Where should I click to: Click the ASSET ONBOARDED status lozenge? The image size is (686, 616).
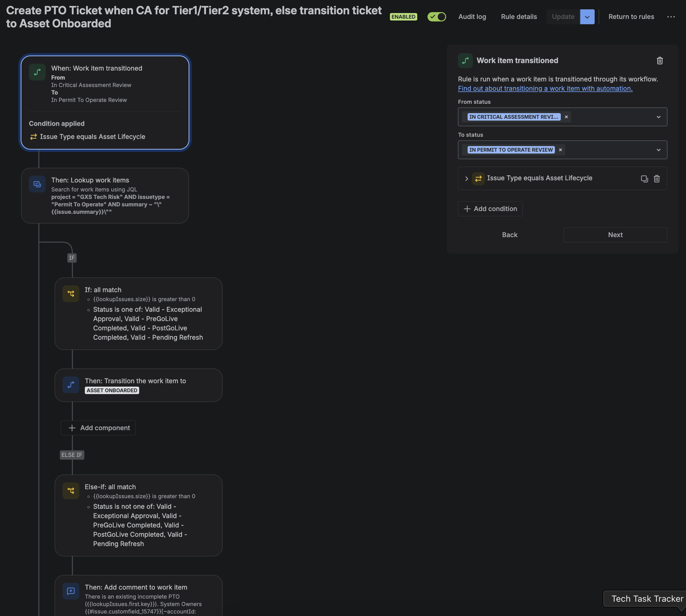pos(112,390)
